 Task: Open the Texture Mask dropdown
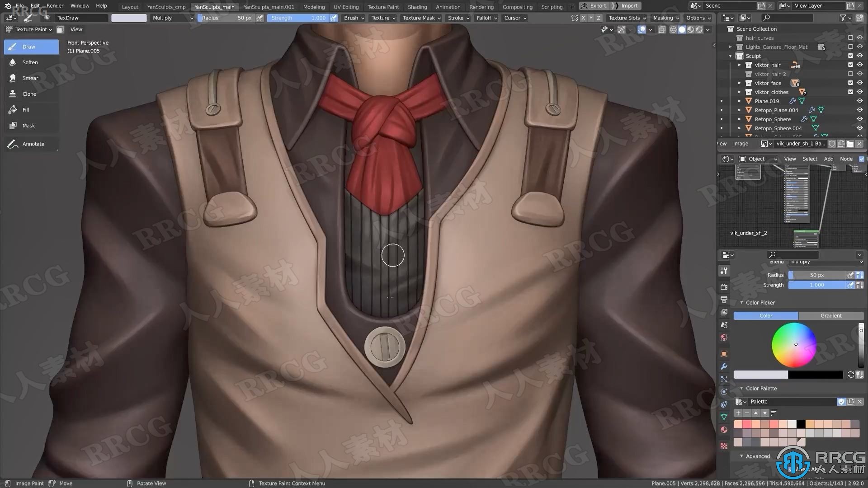(422, 18)
